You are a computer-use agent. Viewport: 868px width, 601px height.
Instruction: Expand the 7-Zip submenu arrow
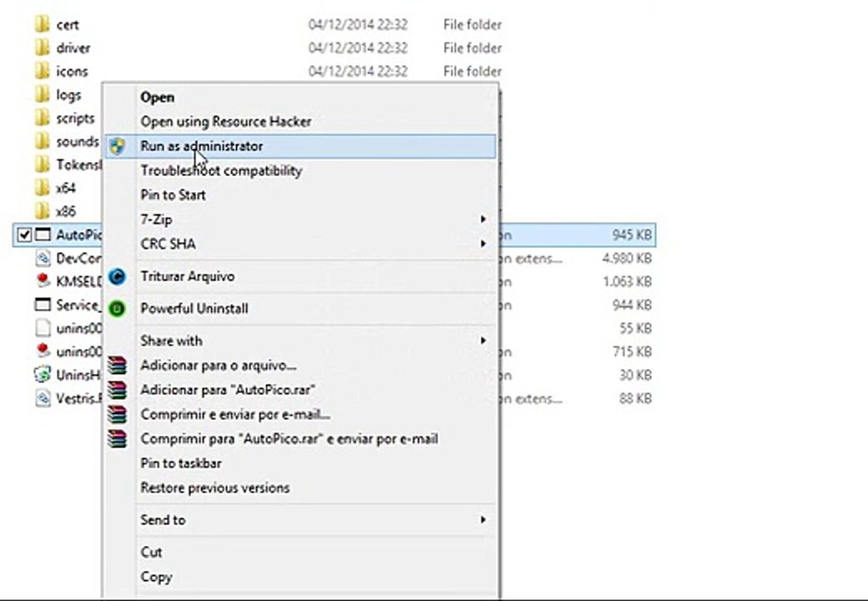point(482,220)
